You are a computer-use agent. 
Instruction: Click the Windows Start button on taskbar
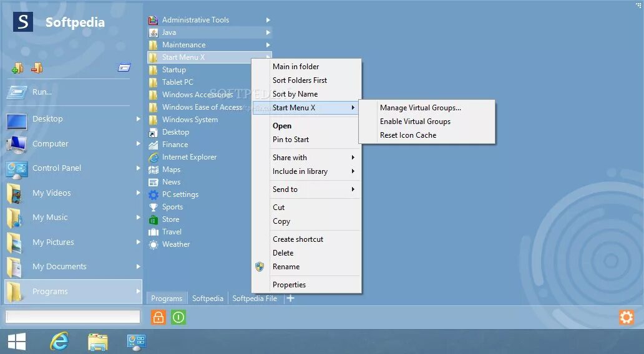pos(17,342)
